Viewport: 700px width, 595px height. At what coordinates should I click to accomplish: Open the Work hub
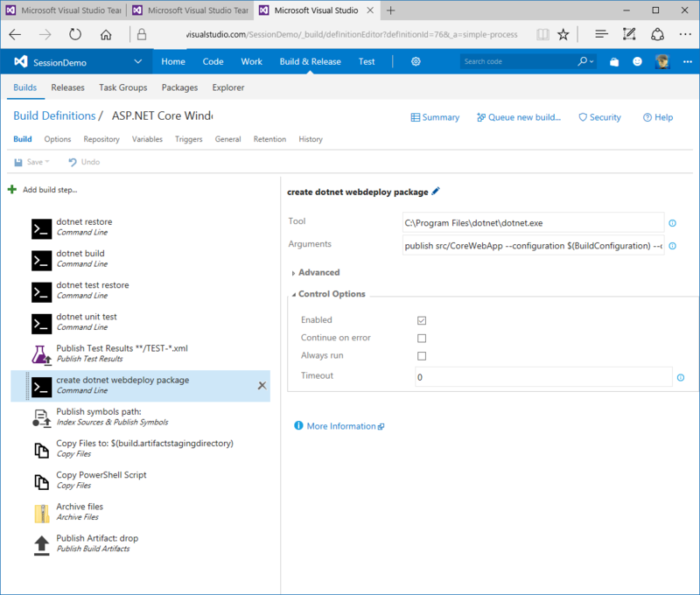tap(251, 61)
